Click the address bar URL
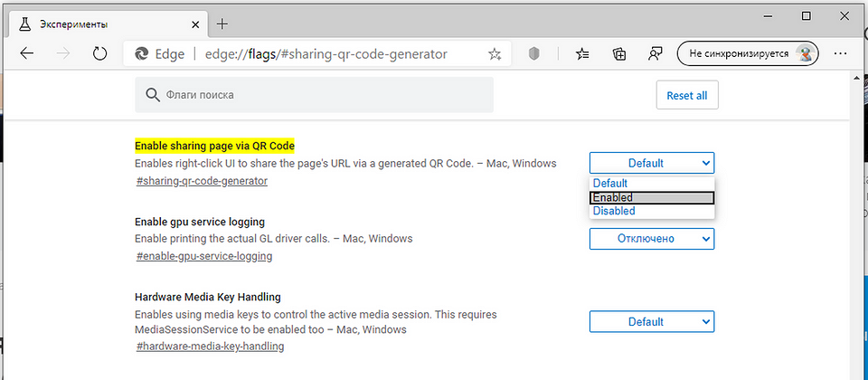Screen dimensions: 868x380 pyautogui.click(x=326, y=53)
